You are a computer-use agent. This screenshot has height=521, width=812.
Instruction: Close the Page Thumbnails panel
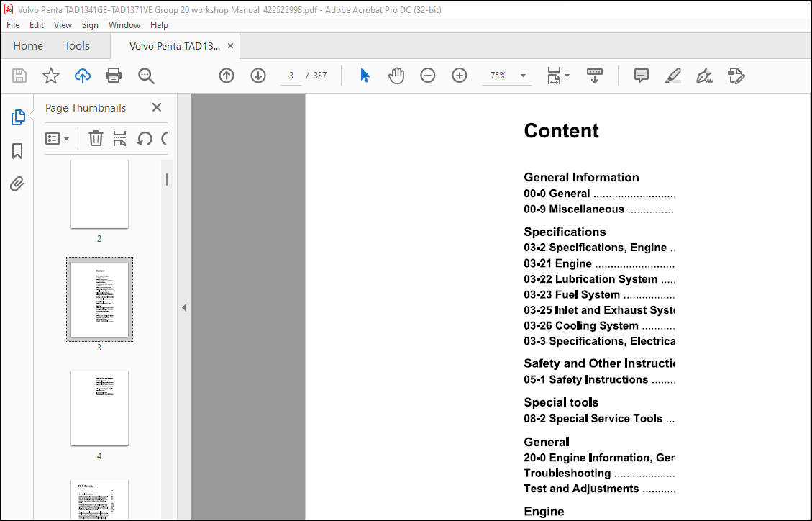click(x=157, y=107)
